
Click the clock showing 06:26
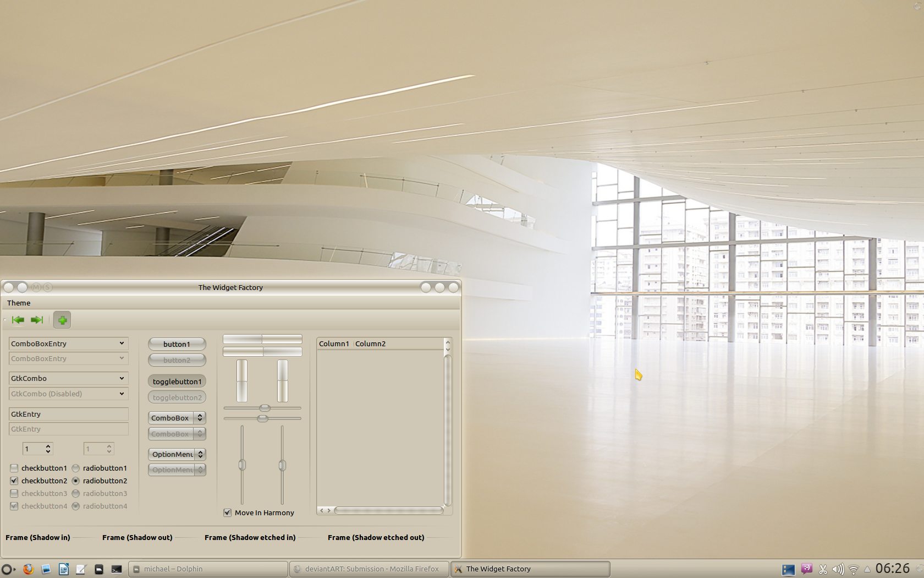893,569
